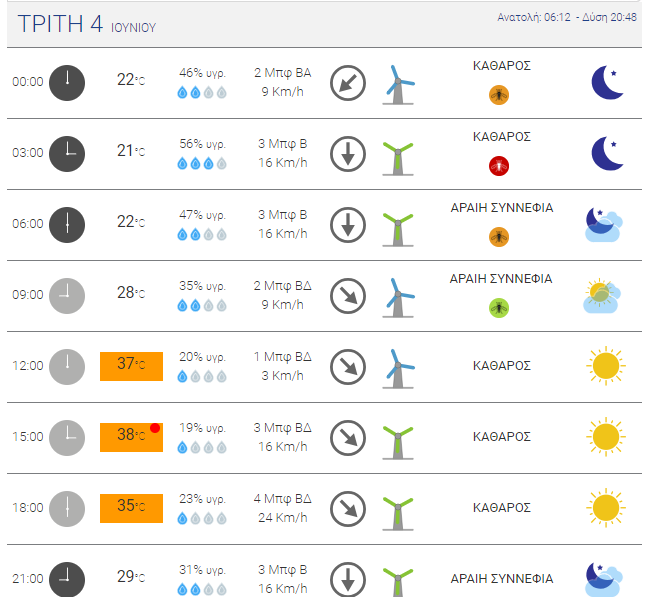646x597 pixels.
Task: Click the orange 37°C temperature box
Action: coord(131,366)
